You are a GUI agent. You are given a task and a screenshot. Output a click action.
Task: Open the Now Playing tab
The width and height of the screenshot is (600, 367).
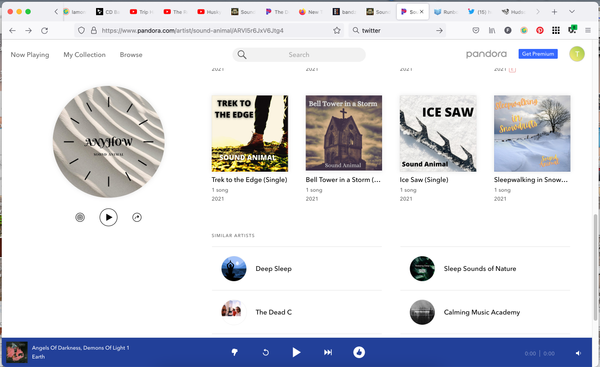coord(30,55)
